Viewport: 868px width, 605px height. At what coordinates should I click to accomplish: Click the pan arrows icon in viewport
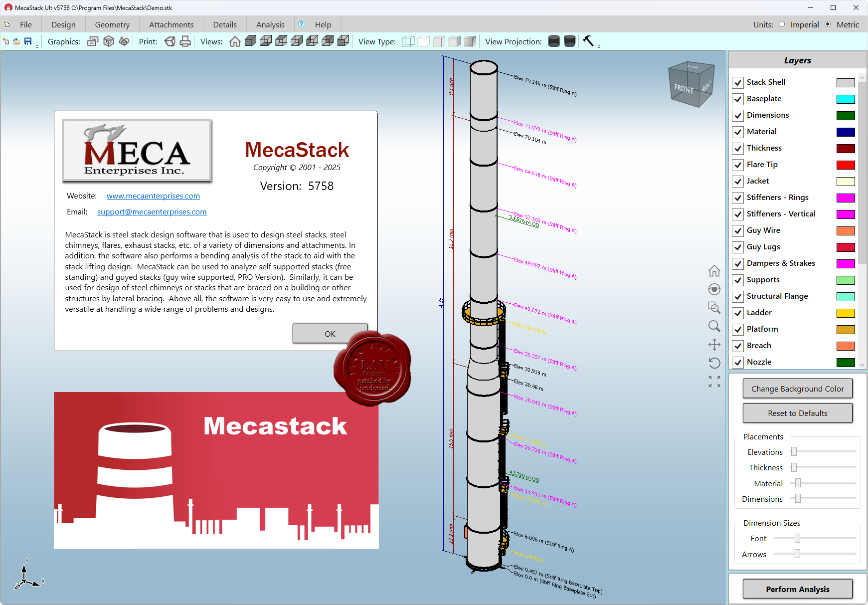714,345
